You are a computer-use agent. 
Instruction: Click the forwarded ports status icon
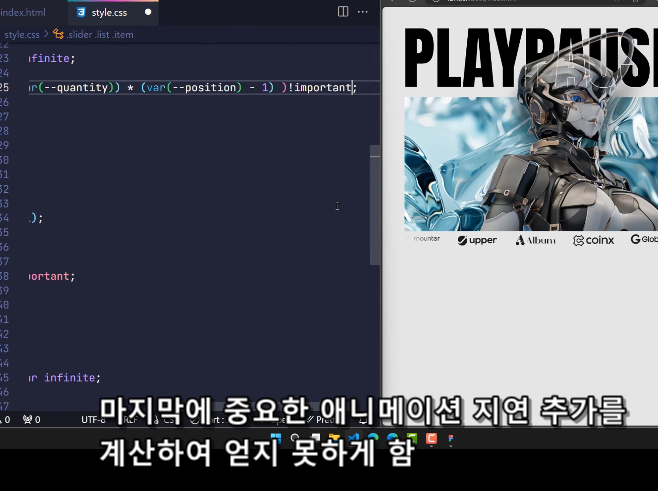tap(31, 419)
